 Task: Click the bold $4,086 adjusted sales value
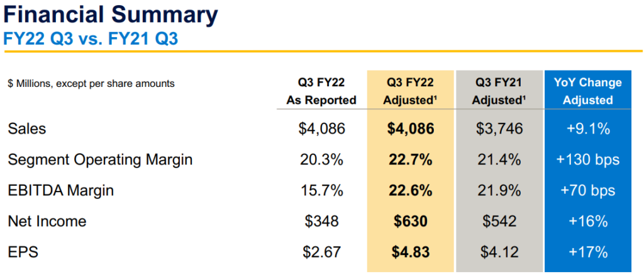click(x=411, y=129)
